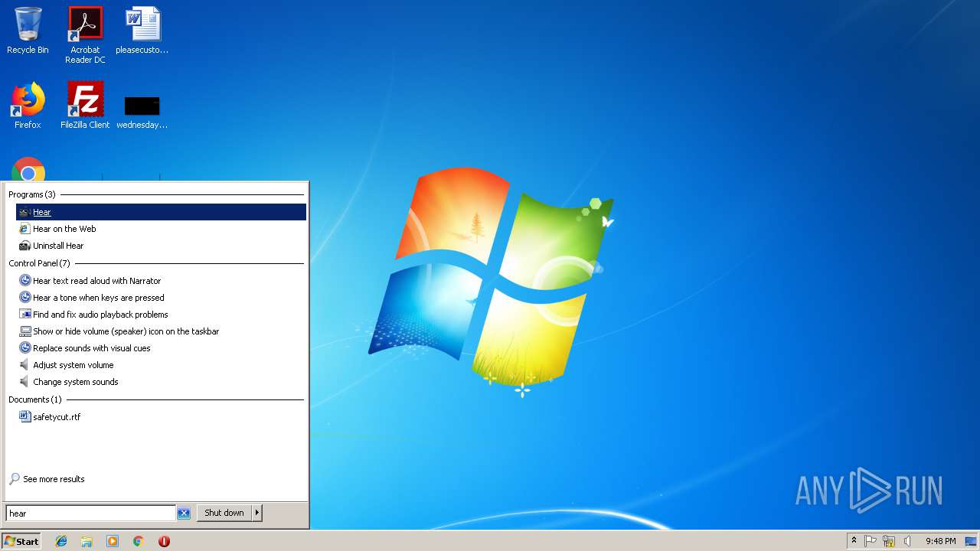Image resolution: width=980 pixels, height=551 pixels.
Task: Open Change system sounds result
Action: click(161, 382)
